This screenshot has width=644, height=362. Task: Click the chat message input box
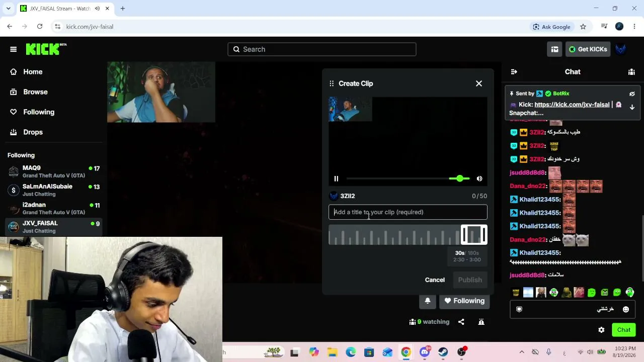pos(573,309)
